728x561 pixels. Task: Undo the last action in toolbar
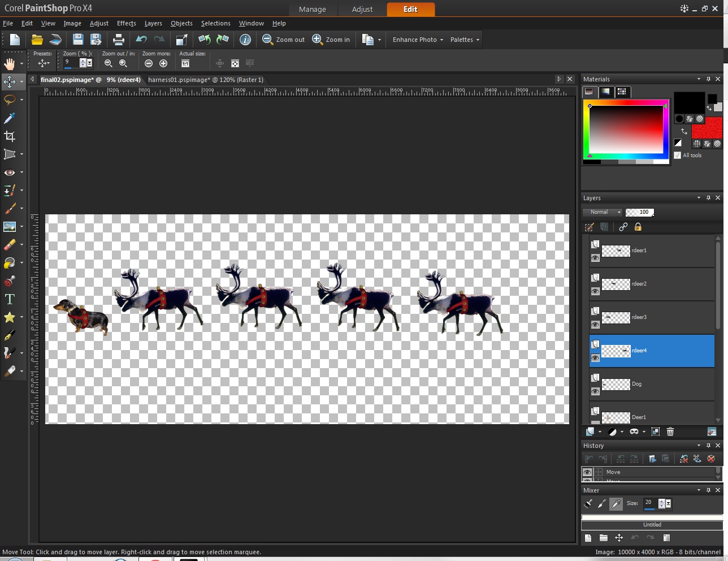[141, 40]
